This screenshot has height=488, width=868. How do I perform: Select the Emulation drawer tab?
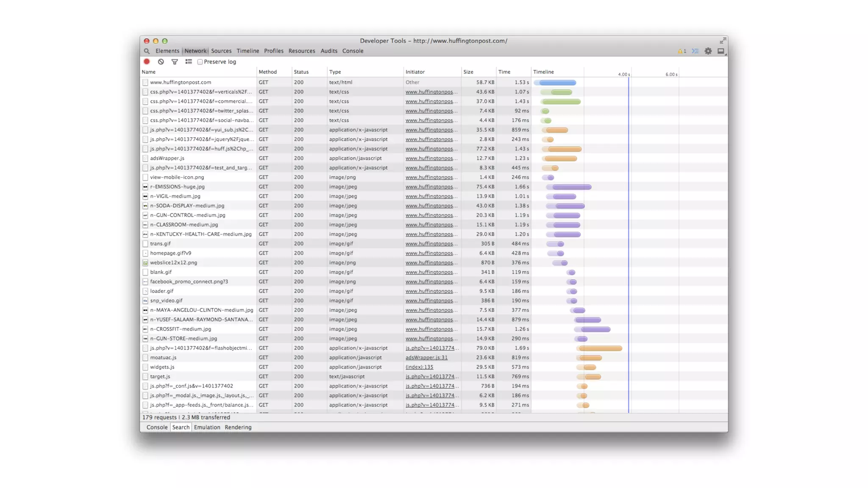207,427
